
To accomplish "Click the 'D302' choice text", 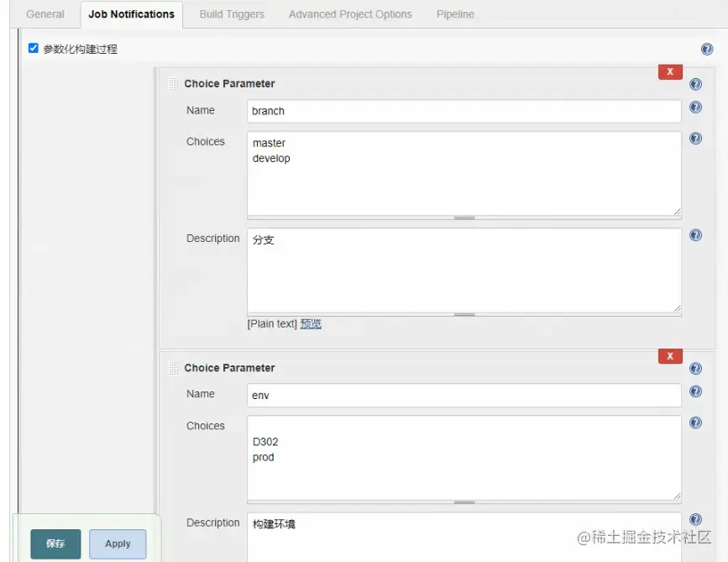I will point(265,442).
